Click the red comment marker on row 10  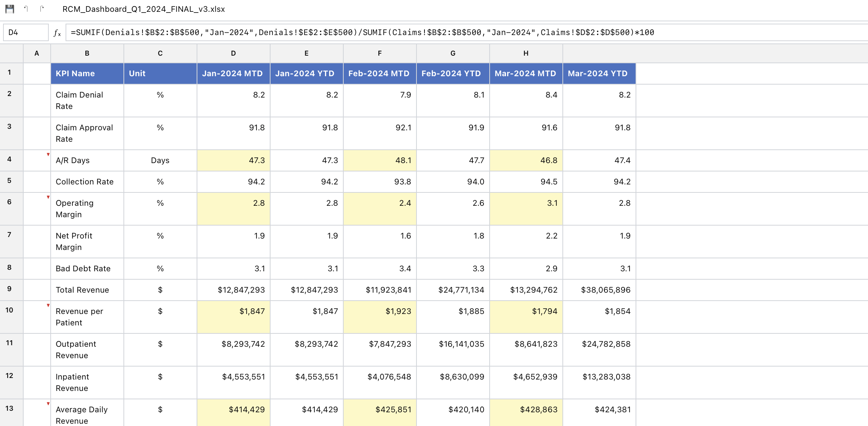click(x=48, y=305)
